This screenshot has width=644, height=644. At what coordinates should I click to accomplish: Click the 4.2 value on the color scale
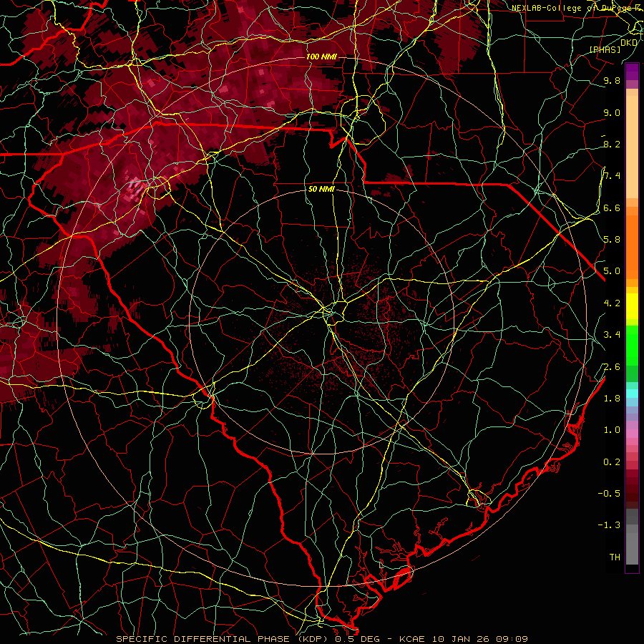(612, 303)
